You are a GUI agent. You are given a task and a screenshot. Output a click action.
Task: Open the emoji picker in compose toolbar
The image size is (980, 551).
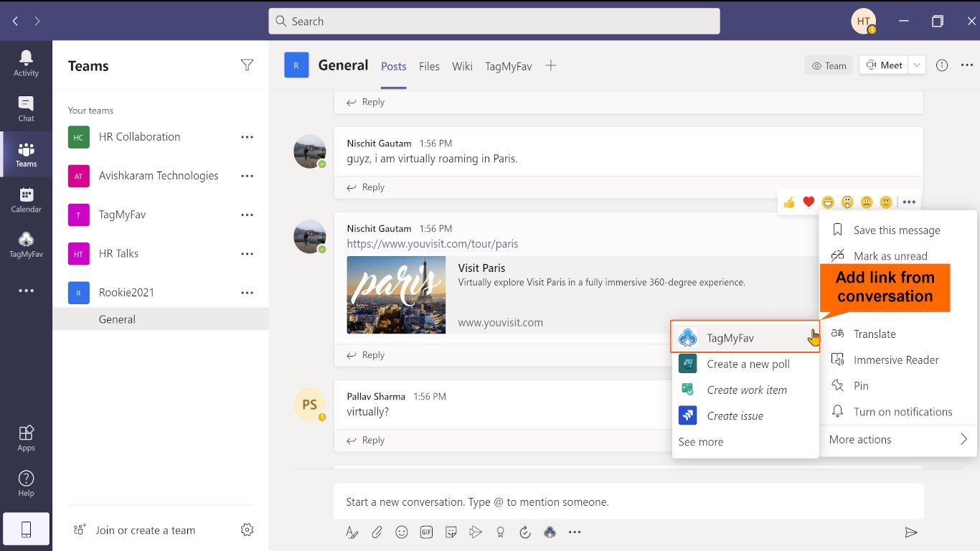[402, 532]
